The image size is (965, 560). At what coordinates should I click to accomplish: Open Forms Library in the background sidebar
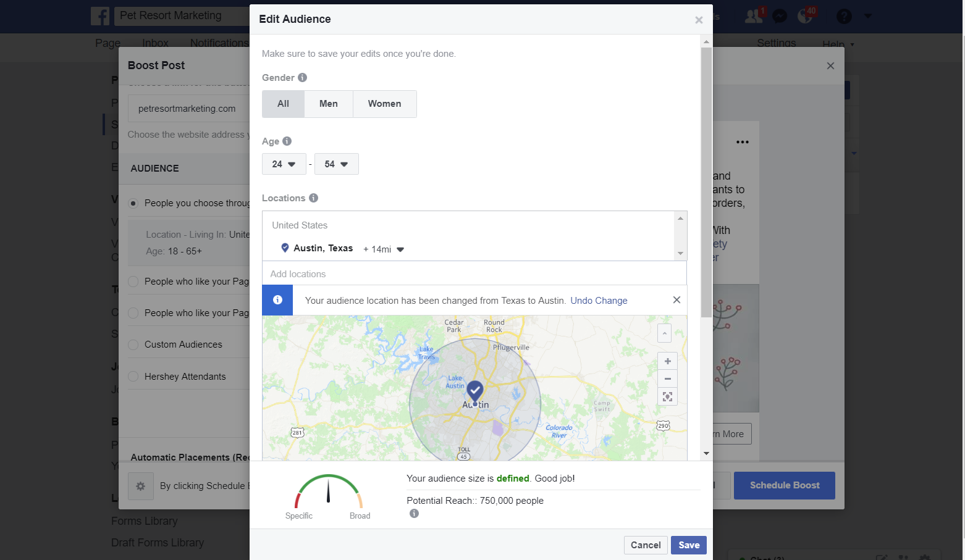tap(144, 521)
